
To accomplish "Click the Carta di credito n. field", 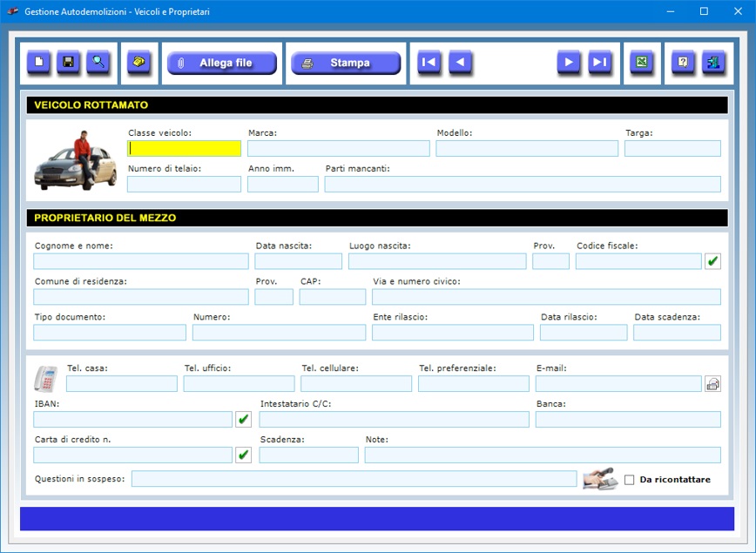I will pyautogui.click(x=133, y=455).
